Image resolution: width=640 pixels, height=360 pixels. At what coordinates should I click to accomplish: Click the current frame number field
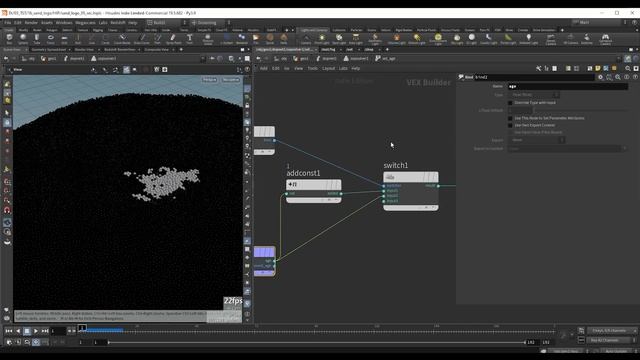click(58, 331)
